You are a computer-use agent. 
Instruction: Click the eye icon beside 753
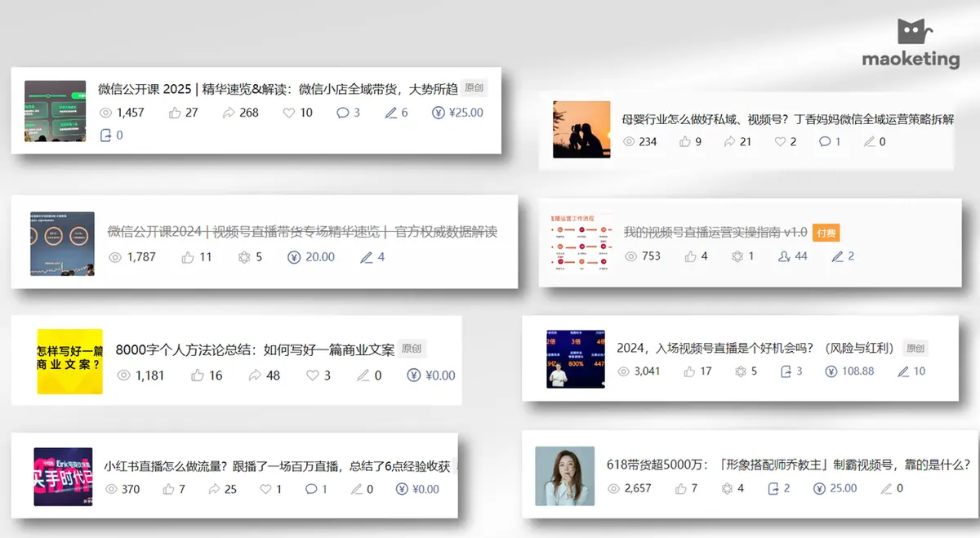(x=630, y=256)
